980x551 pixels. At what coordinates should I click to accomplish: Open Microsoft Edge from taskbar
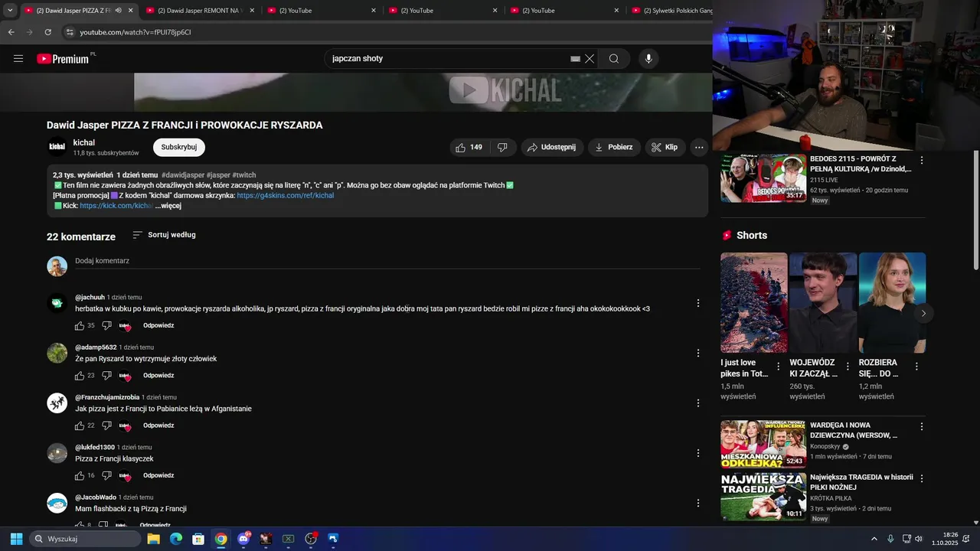(175, 539)
